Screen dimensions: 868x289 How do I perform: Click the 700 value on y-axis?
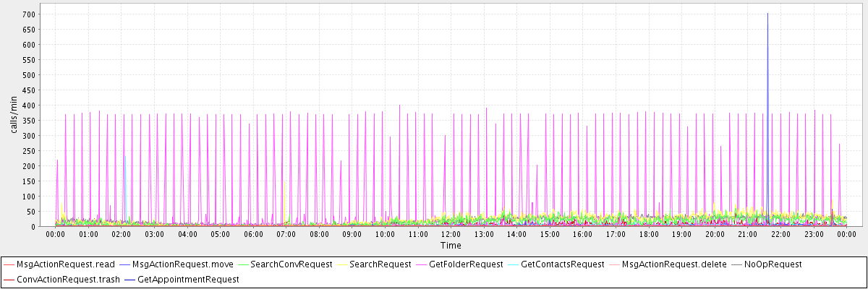point(29,14)
